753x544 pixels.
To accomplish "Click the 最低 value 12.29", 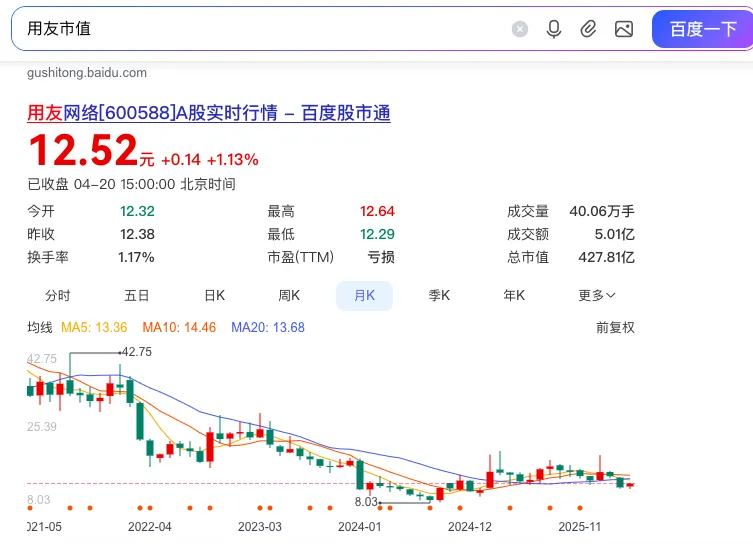I will (x=377, y=234).
